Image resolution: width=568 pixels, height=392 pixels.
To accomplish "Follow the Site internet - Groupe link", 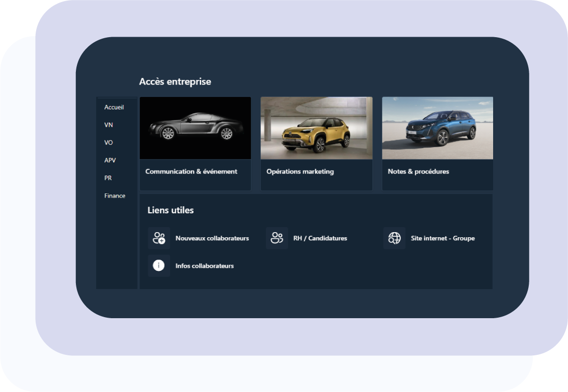I will tap(443, 238).
